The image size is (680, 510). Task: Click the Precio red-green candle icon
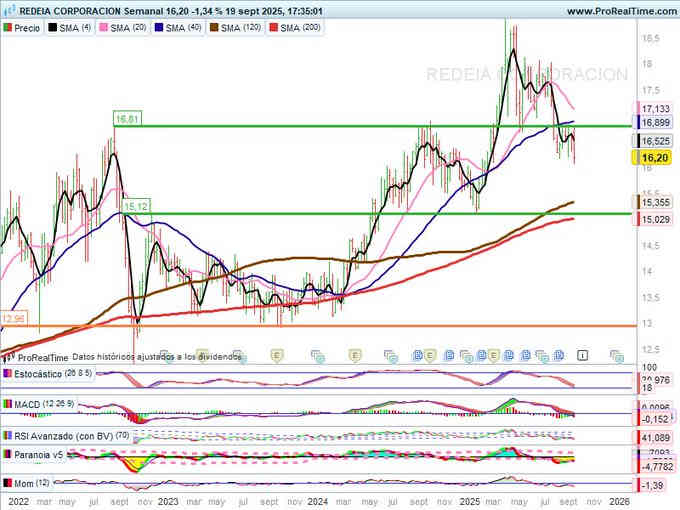coord(7,28)
